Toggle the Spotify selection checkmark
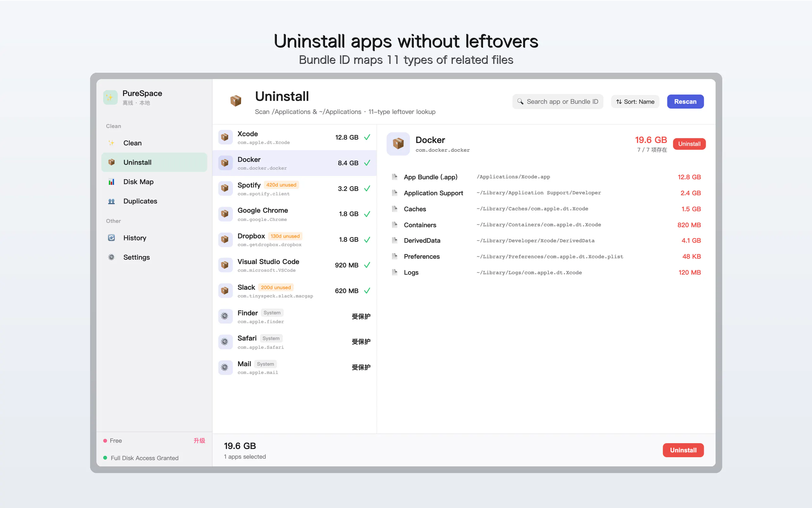This screenshot has width=812, height=508. click(367, 189)
